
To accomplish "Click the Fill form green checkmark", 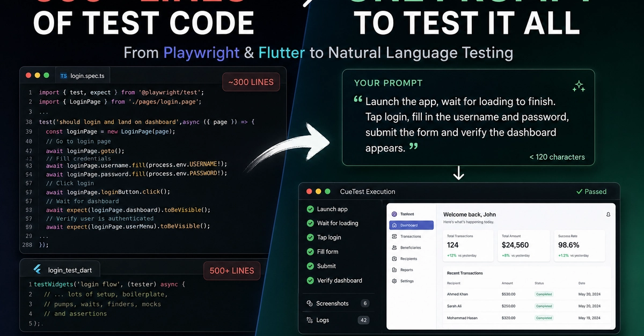I will click(x=310, y=252).
